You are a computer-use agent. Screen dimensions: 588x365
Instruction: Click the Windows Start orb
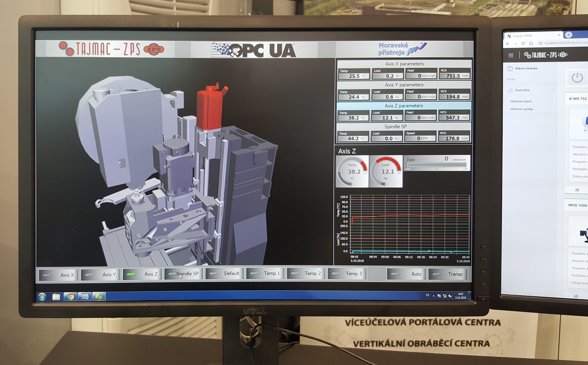click(42, 297)
